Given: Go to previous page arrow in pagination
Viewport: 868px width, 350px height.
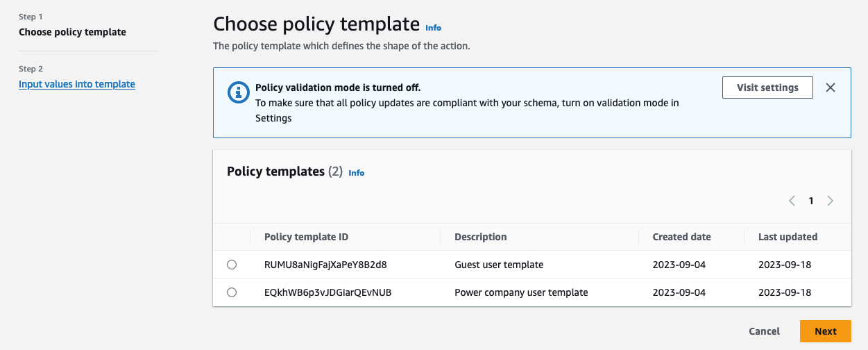Looking at the screenshot, I should coord(792,201).
